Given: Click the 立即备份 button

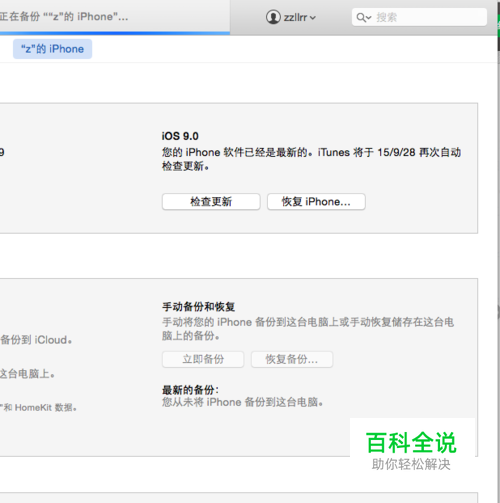Looking at the screenshot, I should click(x=203, y=359).
